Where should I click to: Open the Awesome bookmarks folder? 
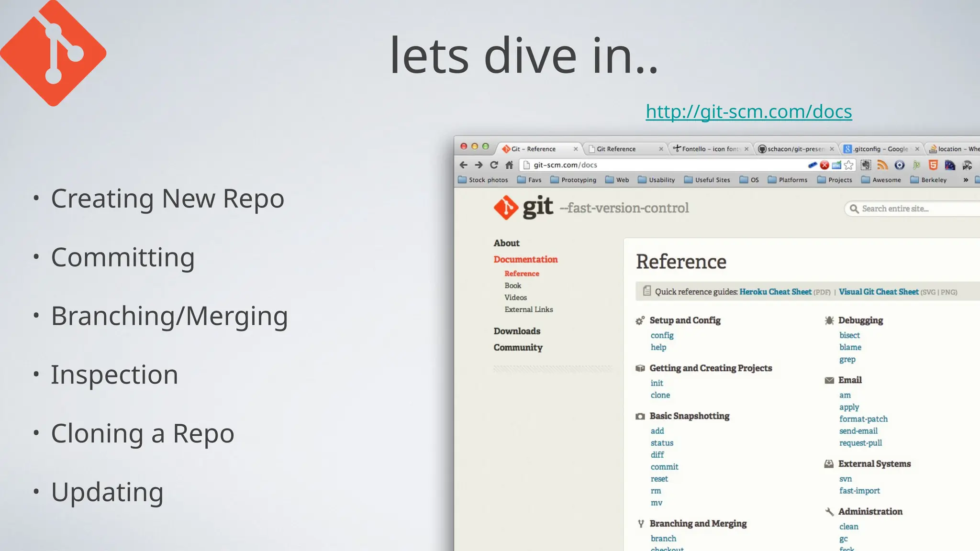(x=881, y=180)
